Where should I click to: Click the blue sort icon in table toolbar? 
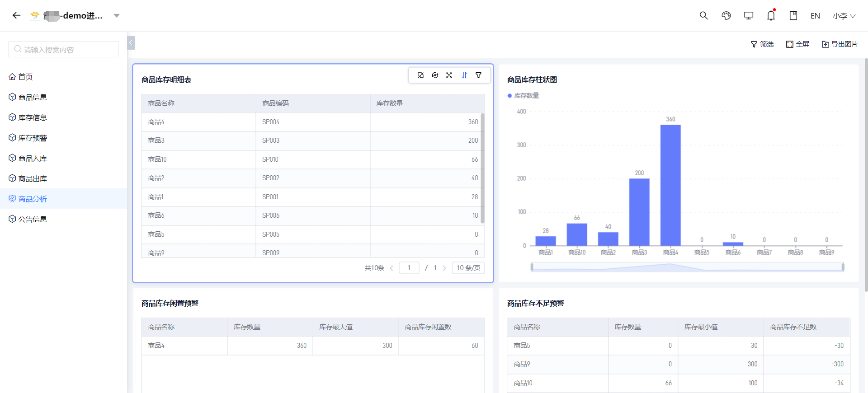(464, 75)
